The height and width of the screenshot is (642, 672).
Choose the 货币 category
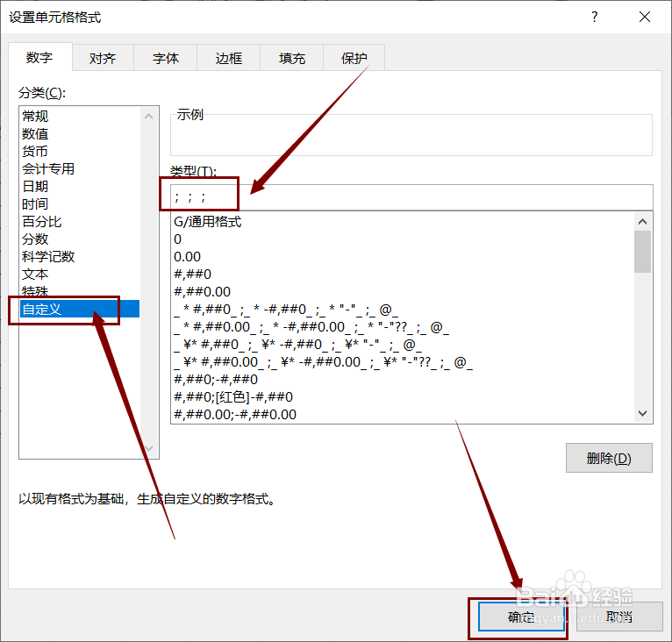pyautogui.click(x=80, y=151)
